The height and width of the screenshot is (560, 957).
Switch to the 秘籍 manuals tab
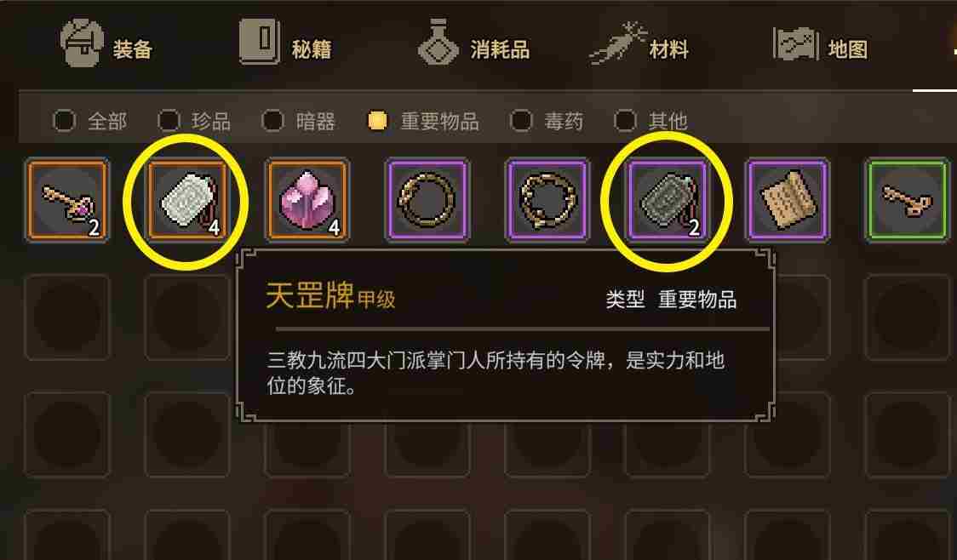285,44
